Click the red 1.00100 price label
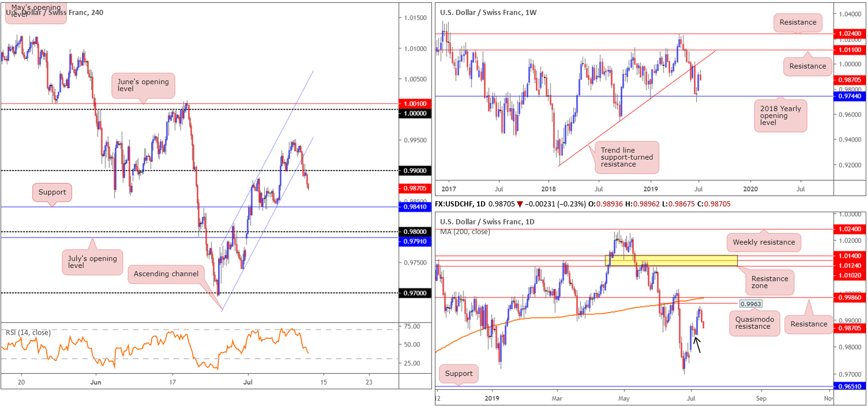Image resolution: width=868 pixels, height=406 pixels. (415, 103)
